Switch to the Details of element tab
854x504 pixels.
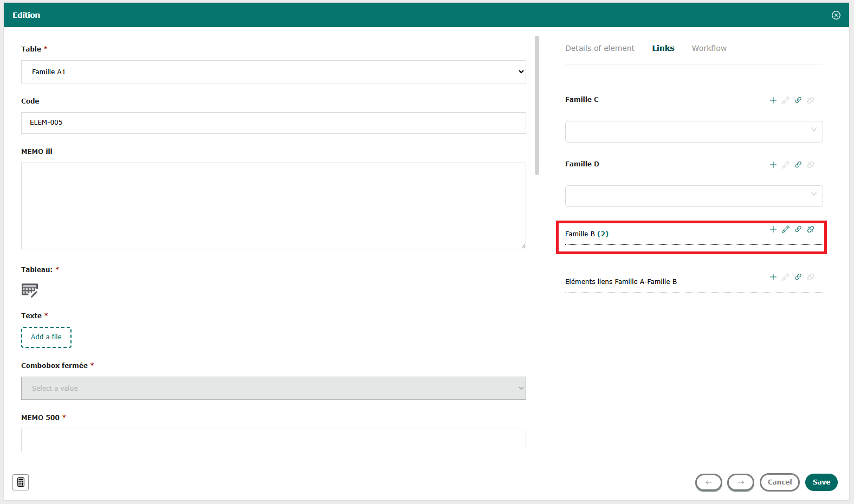click(599, 48)
